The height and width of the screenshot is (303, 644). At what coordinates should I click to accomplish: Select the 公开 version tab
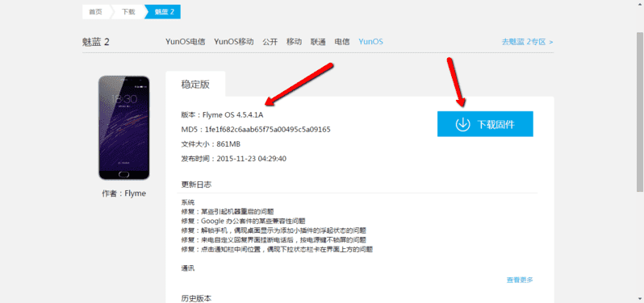tap(270, 41)
